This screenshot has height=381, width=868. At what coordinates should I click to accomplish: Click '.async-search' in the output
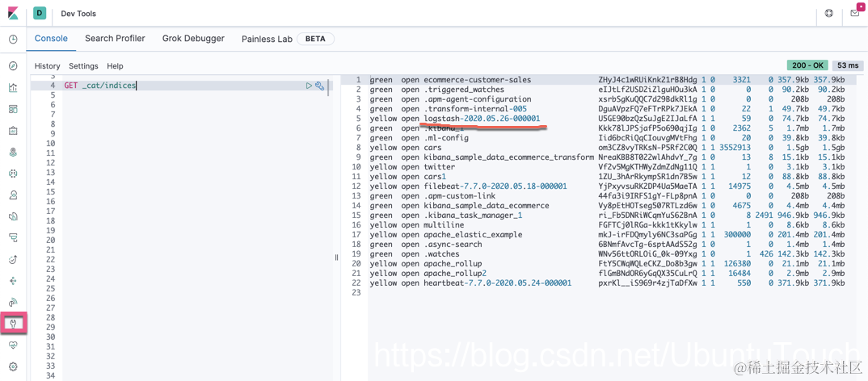point(453,244)
